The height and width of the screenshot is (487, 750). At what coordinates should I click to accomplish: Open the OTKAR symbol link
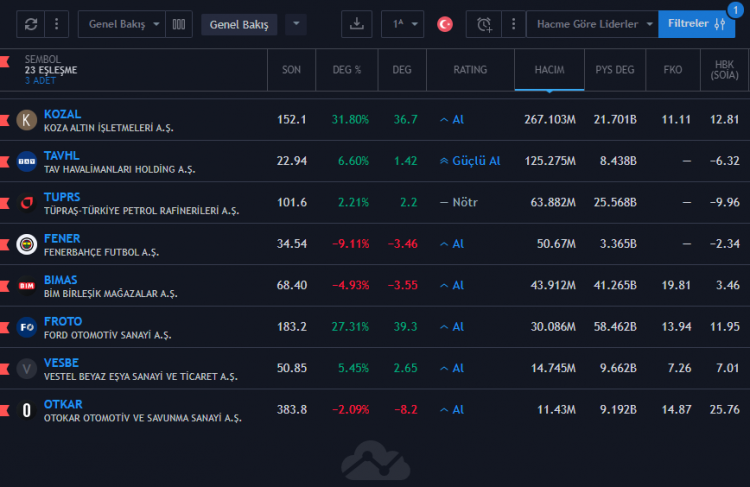click(x=63, y=404)
